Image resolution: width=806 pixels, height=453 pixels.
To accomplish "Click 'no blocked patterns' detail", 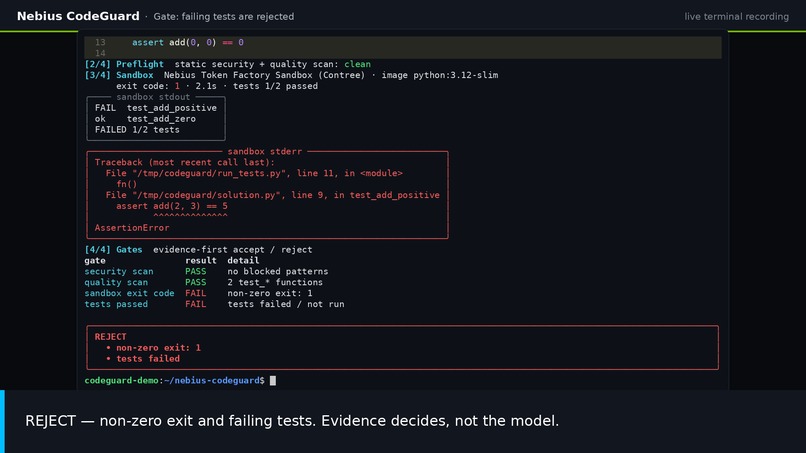I will [278, 271].
